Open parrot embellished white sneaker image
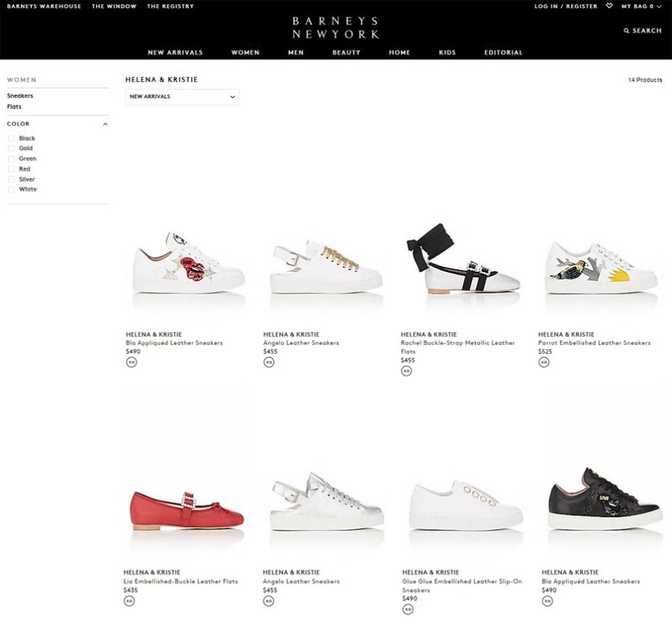This screenshot has height=629, width=672. 601,268
